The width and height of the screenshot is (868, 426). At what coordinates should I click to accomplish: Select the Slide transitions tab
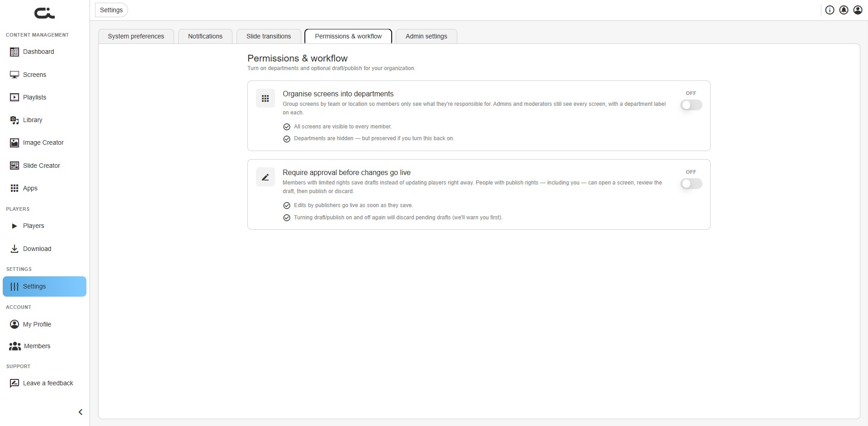tap(269, 36)
